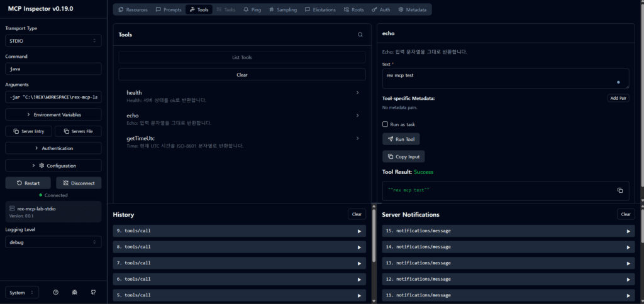Click the rex-mcp-lab-stdio server name

pos(36,209)
